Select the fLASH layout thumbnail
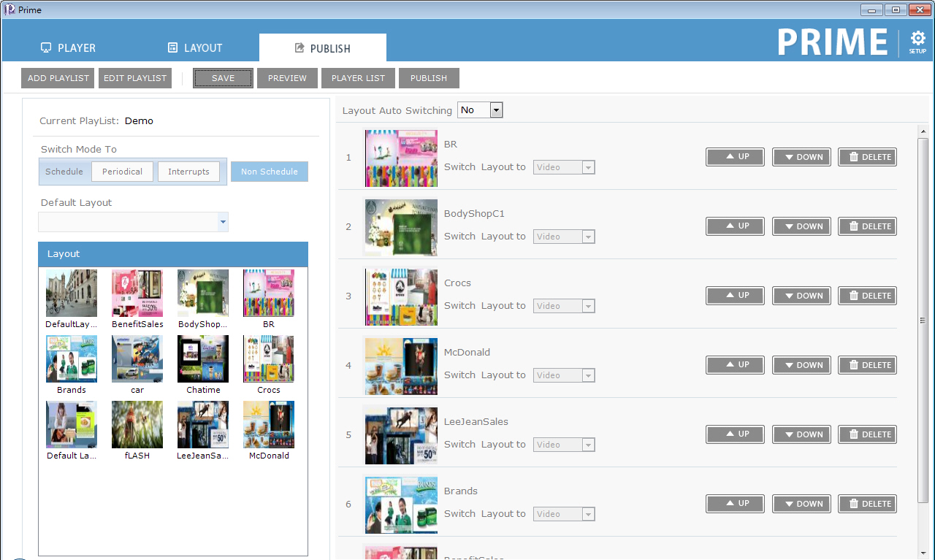The image size is (935, 560). click(x=137, y=424)
